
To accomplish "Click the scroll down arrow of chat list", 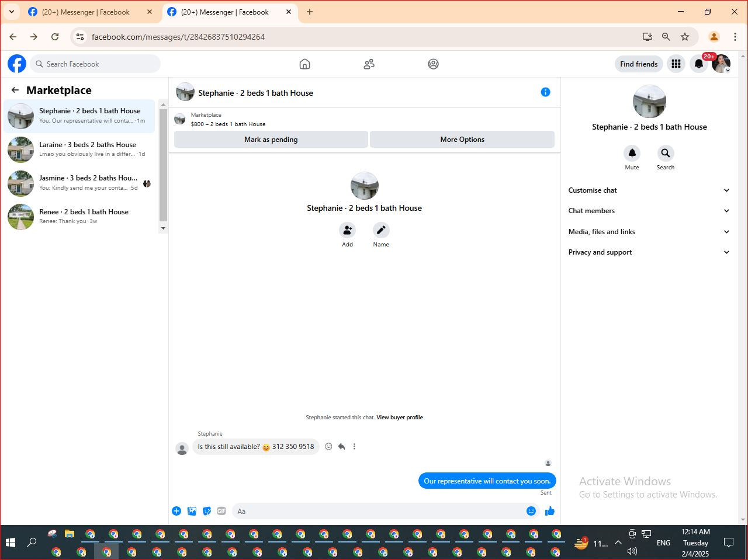I will (163, 228).
